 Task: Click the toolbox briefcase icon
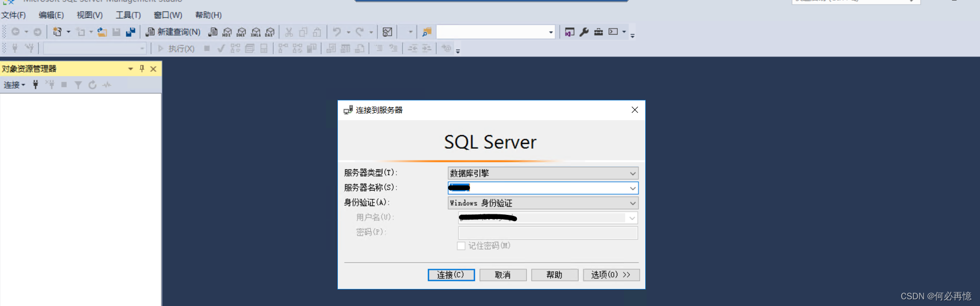[599, 32]
